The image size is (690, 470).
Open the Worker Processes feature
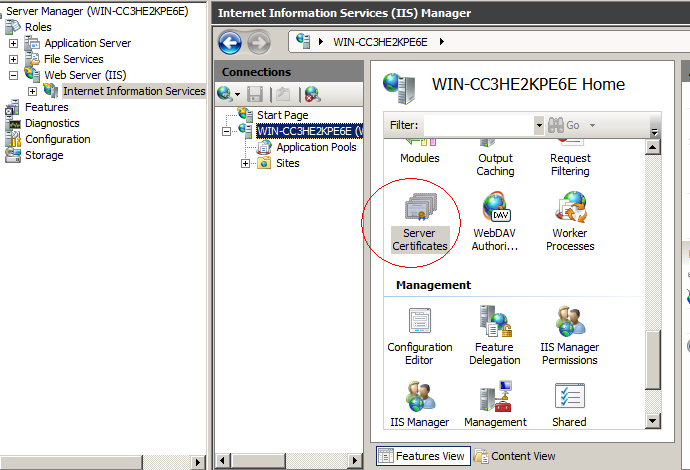tap(570, 221)
